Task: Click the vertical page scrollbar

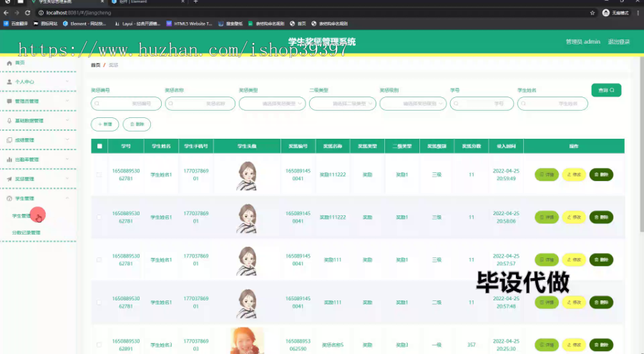Action: tap(641, 144)
